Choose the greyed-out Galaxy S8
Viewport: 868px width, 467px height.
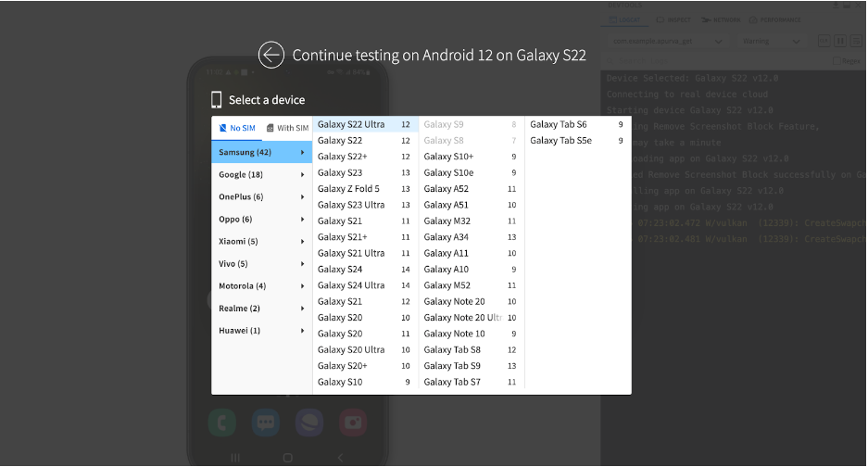472,141
